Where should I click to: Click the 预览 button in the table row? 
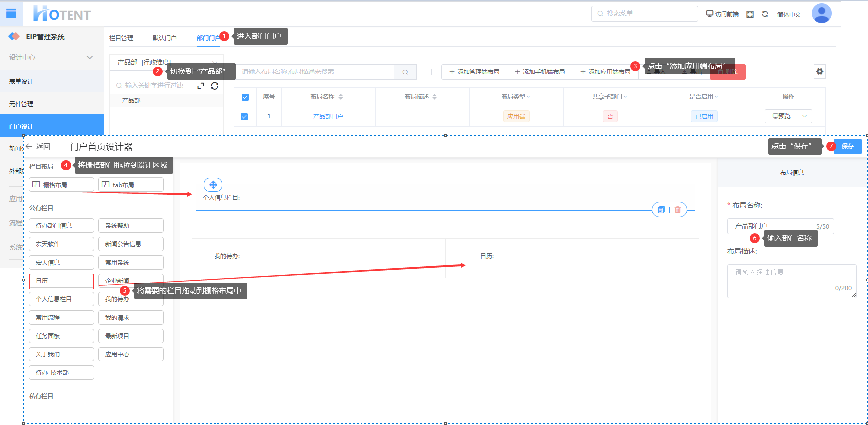781,116
